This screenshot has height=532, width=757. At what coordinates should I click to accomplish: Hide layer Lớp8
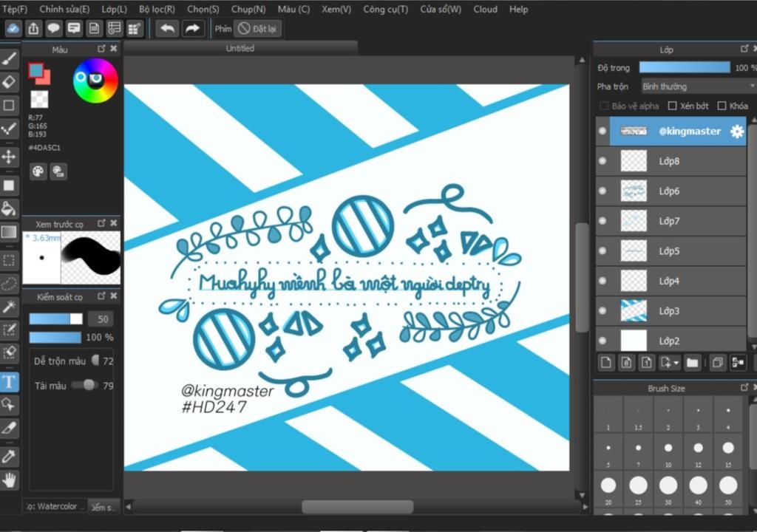coord(602,161)
